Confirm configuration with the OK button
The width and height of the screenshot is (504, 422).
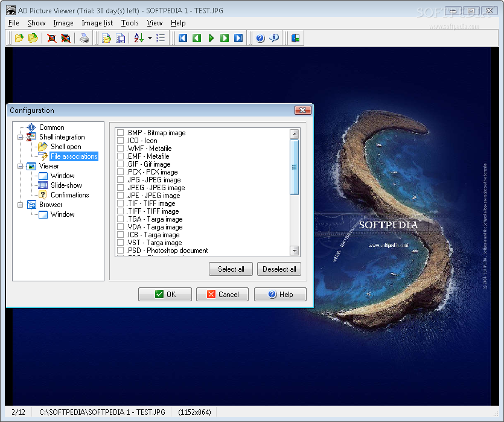tap(165, 295)
